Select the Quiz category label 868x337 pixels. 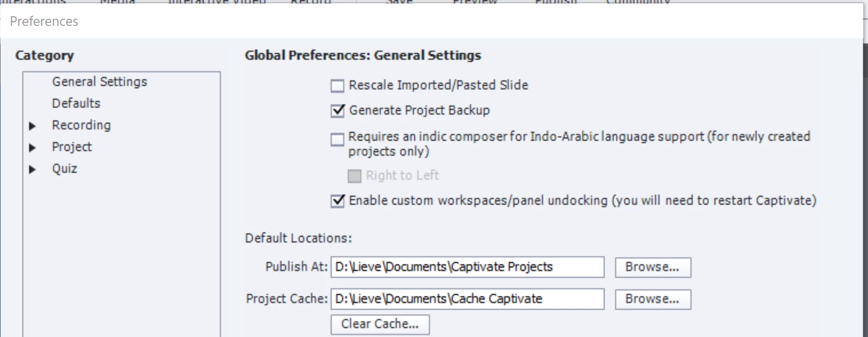point(64,169)
